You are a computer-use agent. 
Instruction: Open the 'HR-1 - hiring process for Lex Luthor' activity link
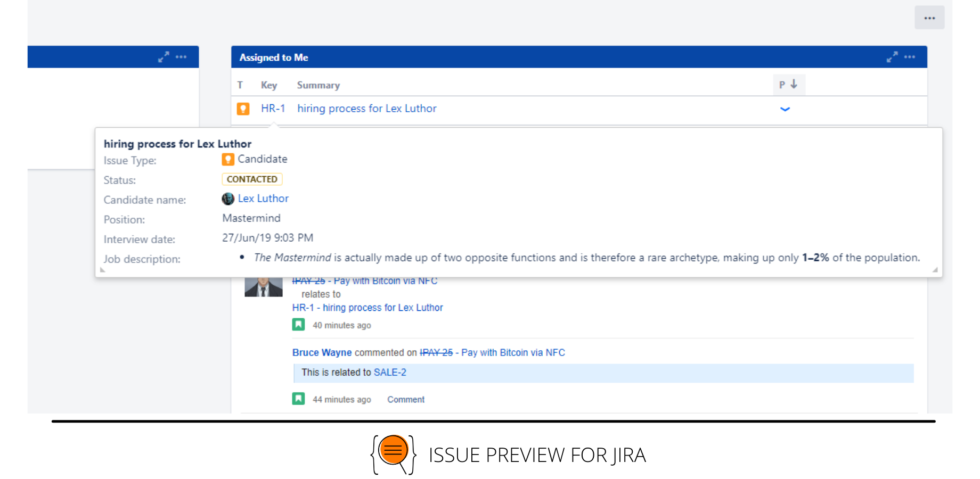coord(367,308)
